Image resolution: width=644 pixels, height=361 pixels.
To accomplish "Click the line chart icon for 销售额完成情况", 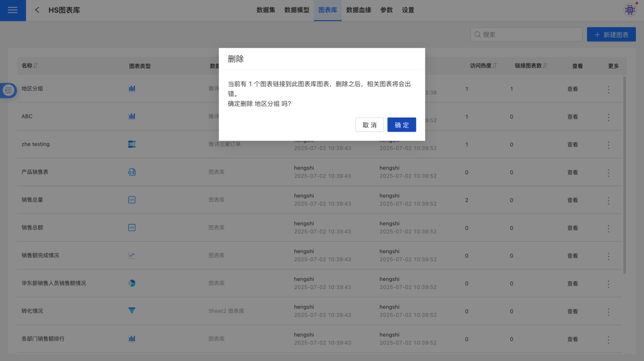I will coord(132,255).
